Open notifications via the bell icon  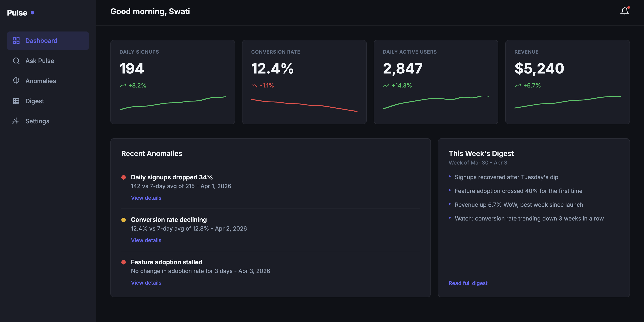624,11
